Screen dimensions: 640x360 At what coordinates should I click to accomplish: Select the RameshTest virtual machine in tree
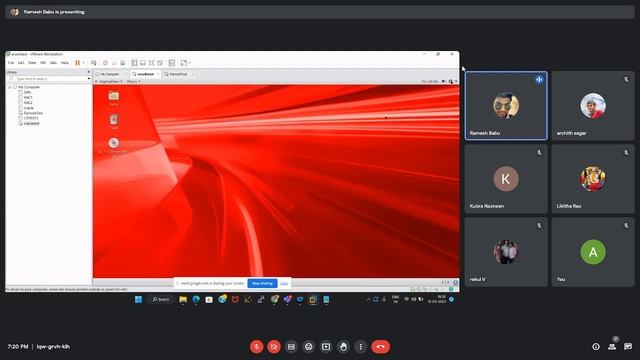click(33, 113)
